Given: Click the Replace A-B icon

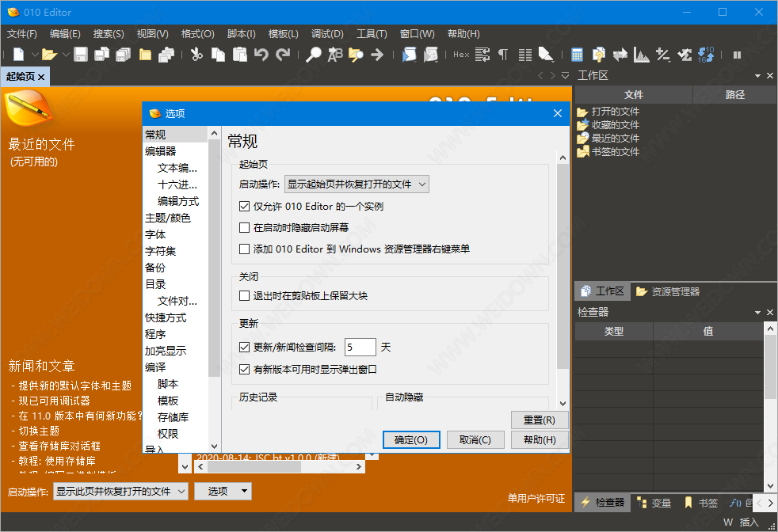Looking at the screenshot, I should coord(335,54).
